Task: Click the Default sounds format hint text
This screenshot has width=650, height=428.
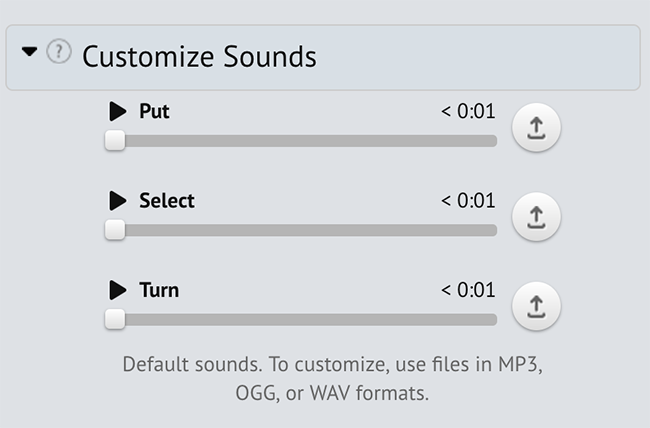Action: click(332, 378)
